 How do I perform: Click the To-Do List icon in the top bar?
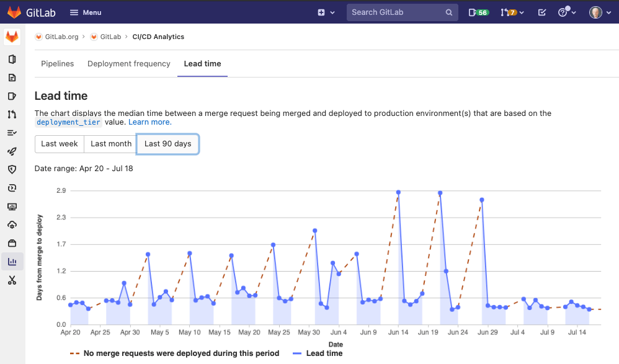541,12
